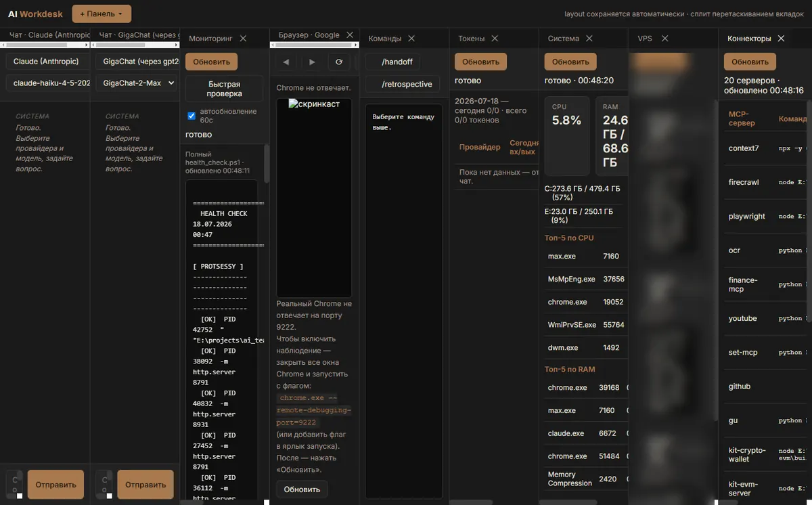Image resolution: width=812 pixels, height=505 pixels.
Task: Send message in GigaChat chat
Action: click(145, 485)
